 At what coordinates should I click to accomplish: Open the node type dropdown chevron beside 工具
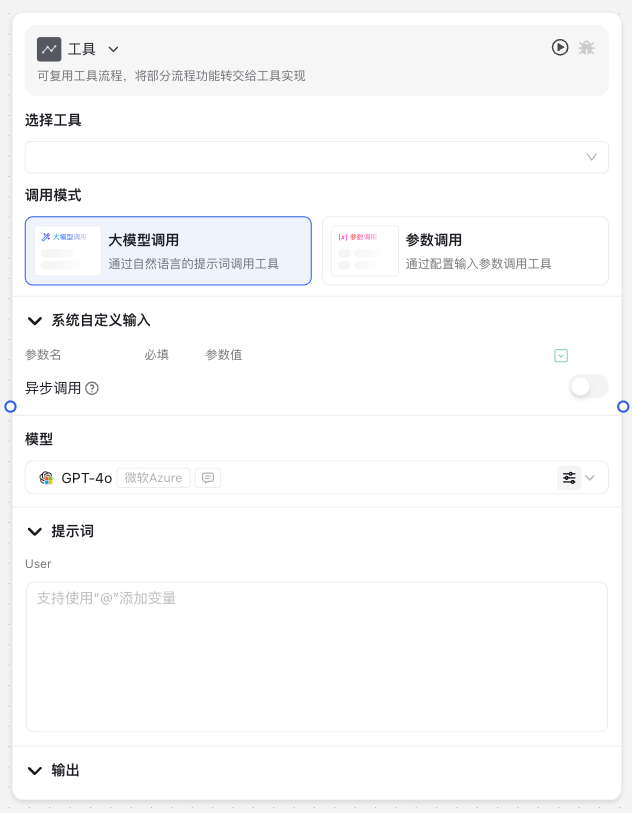[113, 49]
